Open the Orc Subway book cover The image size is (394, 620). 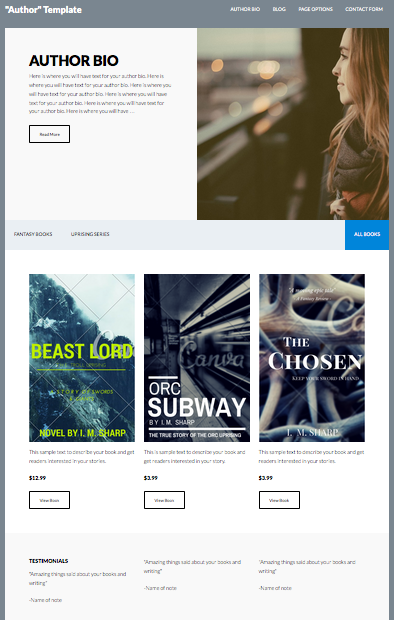point(197,358)
